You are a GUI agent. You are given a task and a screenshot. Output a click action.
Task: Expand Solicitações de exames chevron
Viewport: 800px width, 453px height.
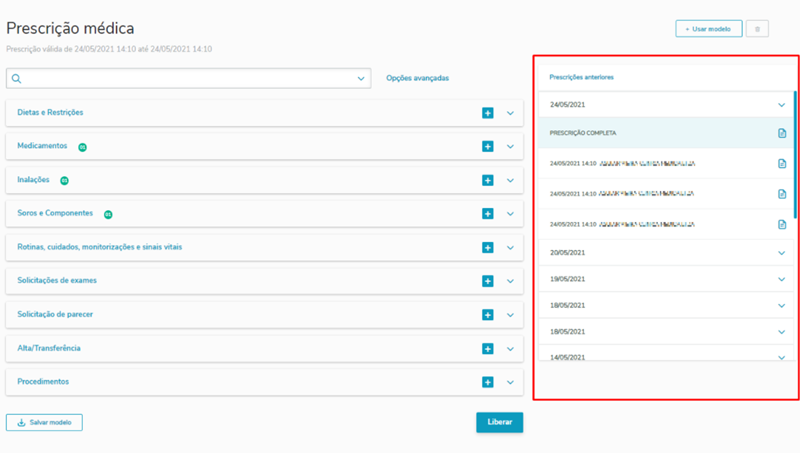pyautogui.click(x=510, y=282)
